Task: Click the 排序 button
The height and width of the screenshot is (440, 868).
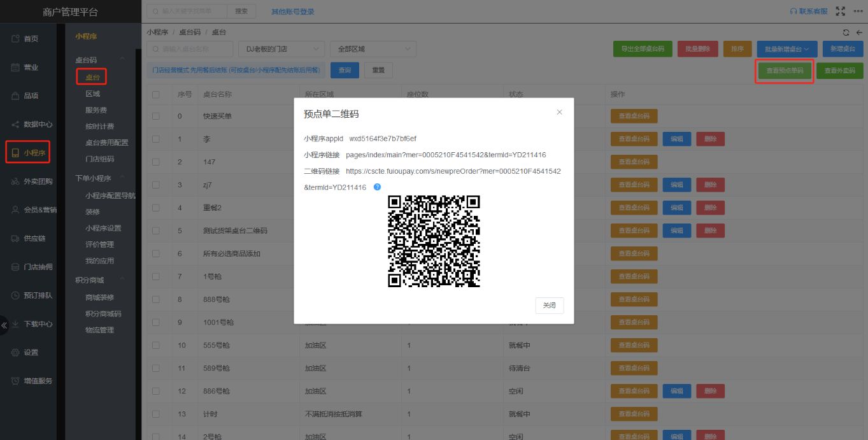Action: tap(737, 49)
